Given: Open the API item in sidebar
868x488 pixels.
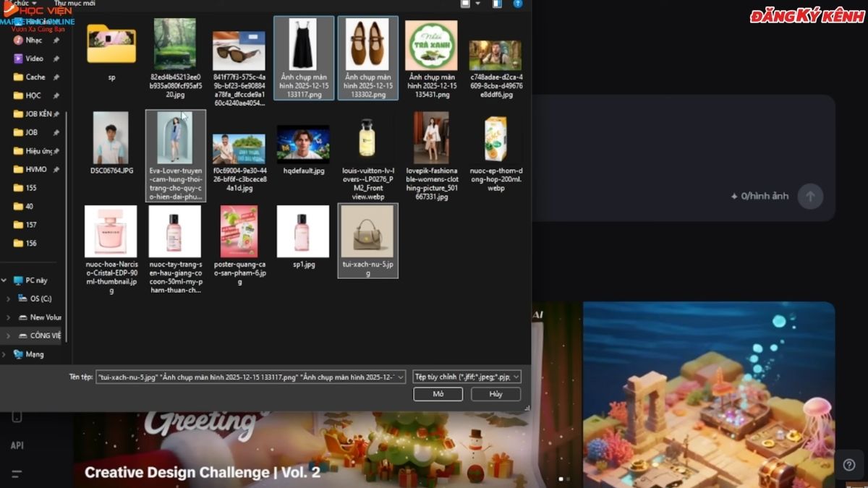Looking at the screenshot, I should pos(17,445).
